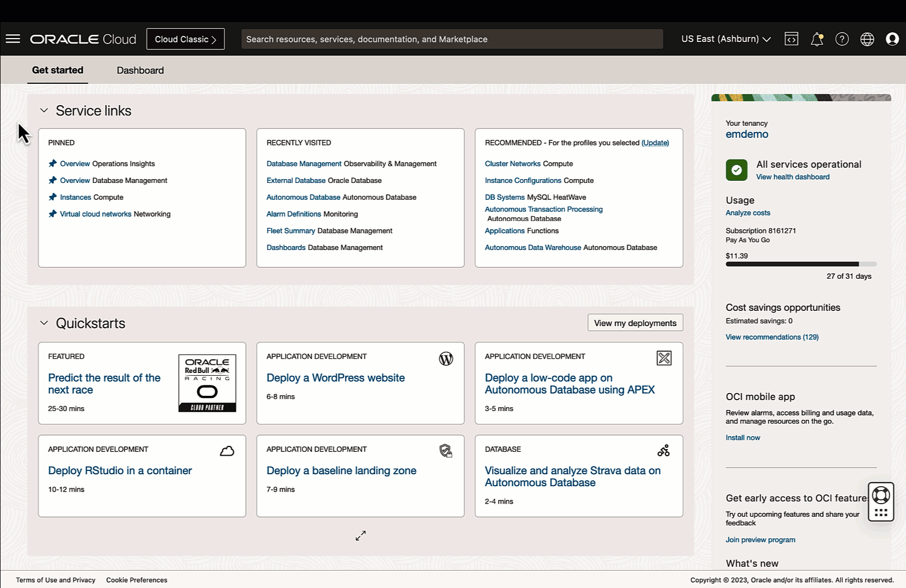Open the View health dashboard link

(792, 177)
